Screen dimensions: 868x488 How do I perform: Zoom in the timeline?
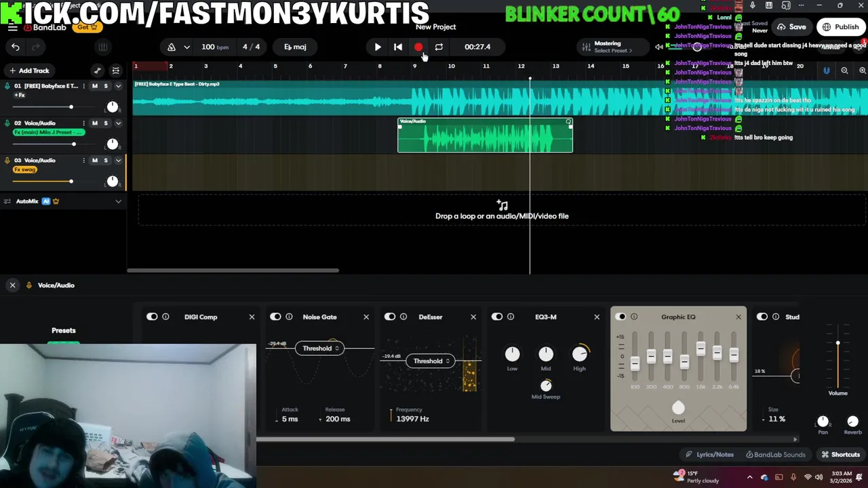pos(862,70)
